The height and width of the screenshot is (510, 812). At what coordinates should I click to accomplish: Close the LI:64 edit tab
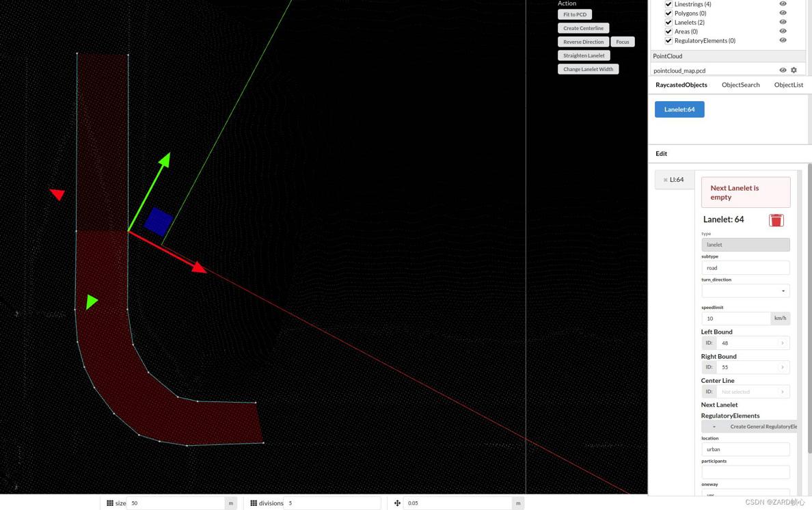coord(665,180)
